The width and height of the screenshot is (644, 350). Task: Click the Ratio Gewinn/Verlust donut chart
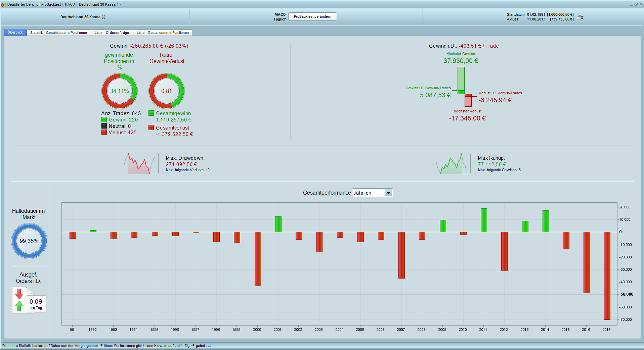point(167,91)
